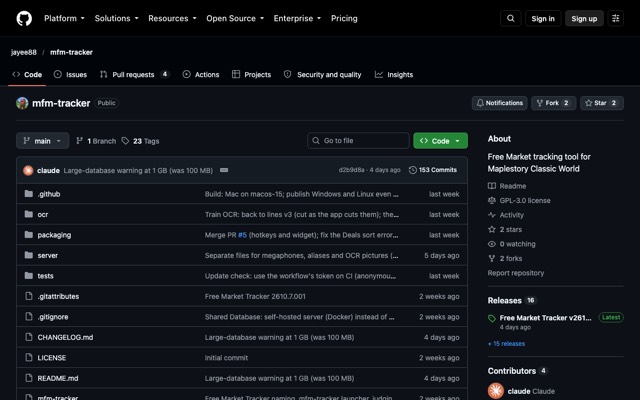640x400 pixels.
Task: Open the server folder icon
Action: (x=29, y=255)
